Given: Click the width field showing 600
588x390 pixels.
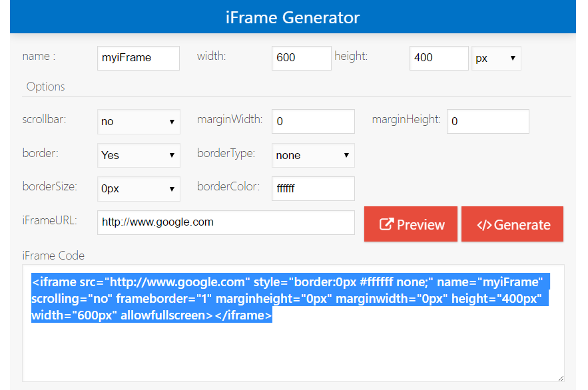Looking at the screenshot, I should (301, 58).
